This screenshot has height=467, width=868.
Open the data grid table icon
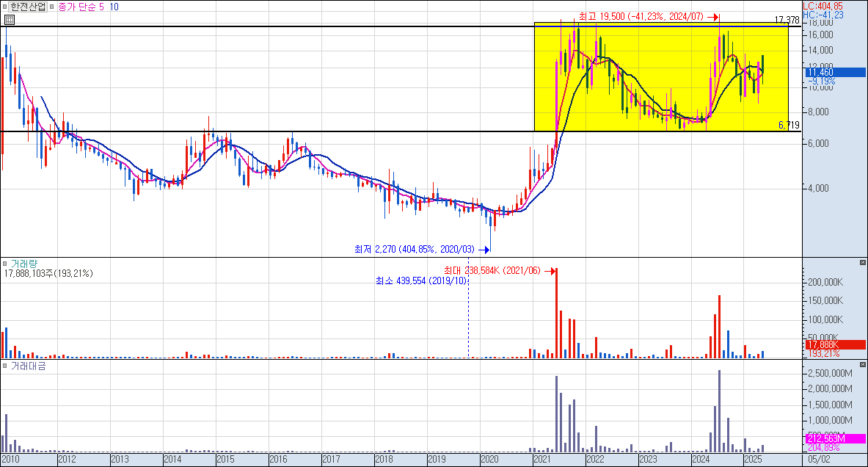[10, 20]
